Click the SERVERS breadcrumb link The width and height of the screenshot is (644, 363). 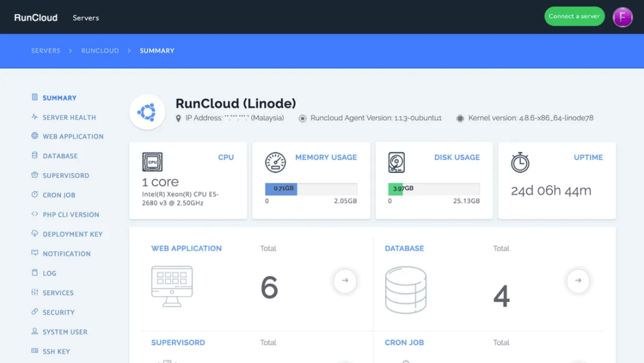tap(45, 51)
